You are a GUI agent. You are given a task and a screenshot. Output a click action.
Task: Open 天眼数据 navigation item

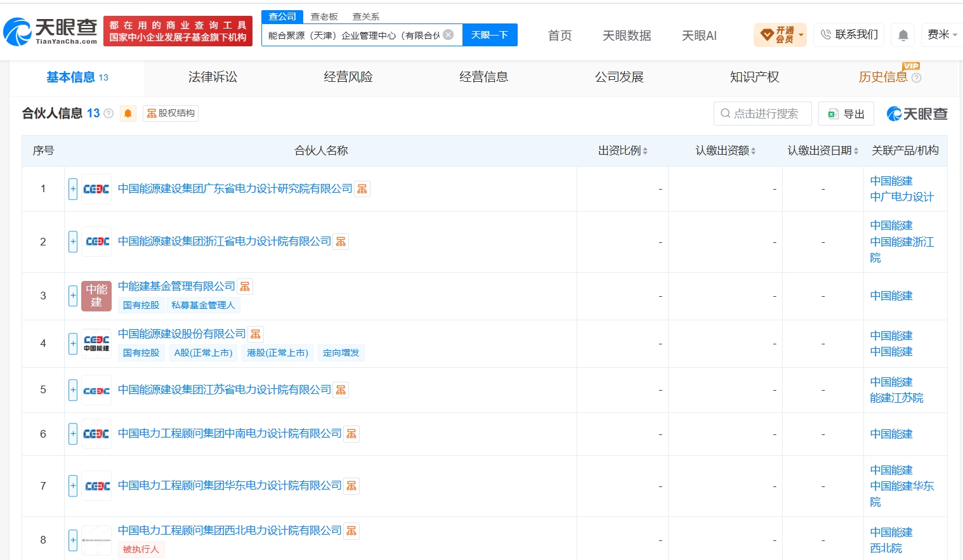click(x=627, y=36)
